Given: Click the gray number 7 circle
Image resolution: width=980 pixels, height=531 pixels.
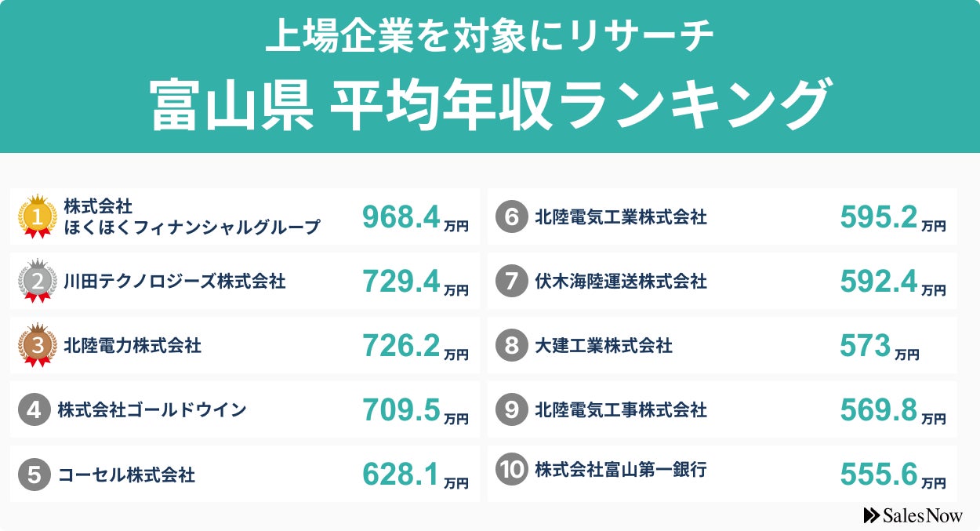Looking at the screenshot, I should 511,282.
